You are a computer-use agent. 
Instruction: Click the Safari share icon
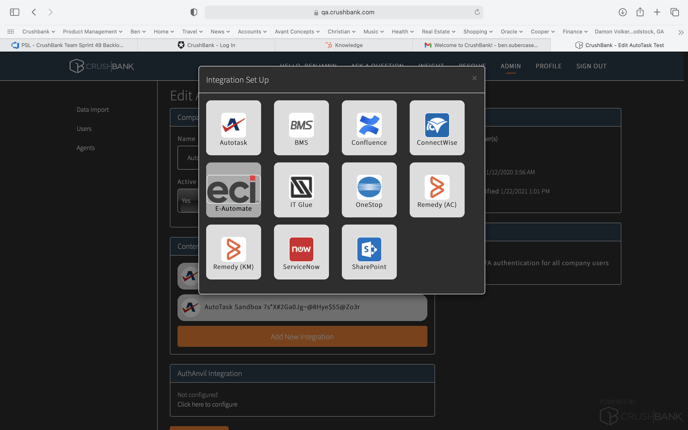(640, 12)
